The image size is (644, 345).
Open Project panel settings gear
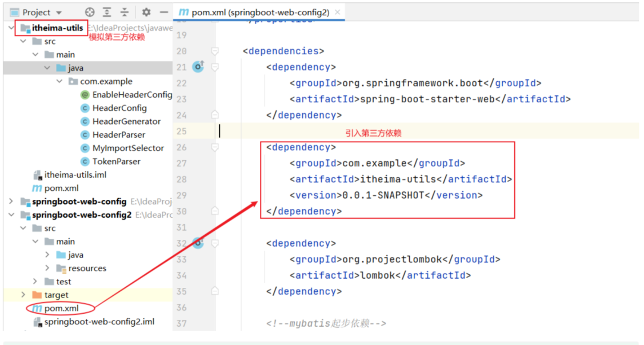[146, 12]
